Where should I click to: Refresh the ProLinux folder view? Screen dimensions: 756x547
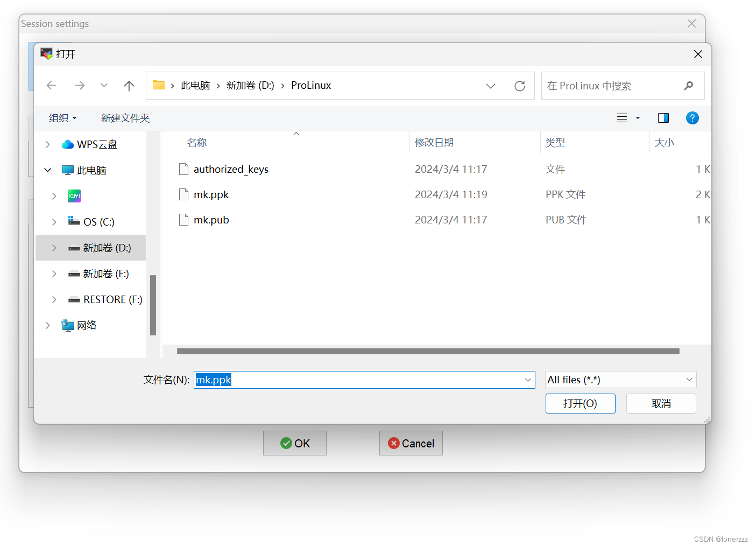click(x=519, y=85)
